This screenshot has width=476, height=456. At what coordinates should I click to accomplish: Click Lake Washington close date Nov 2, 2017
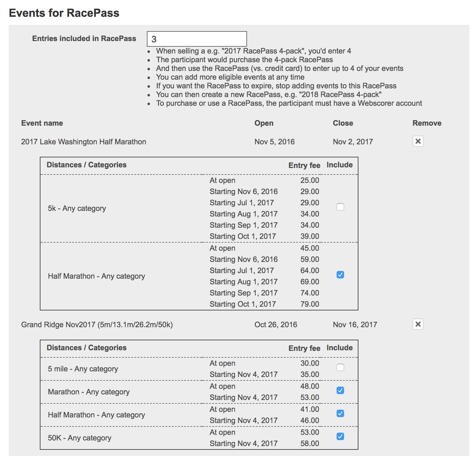coord(353,142)
